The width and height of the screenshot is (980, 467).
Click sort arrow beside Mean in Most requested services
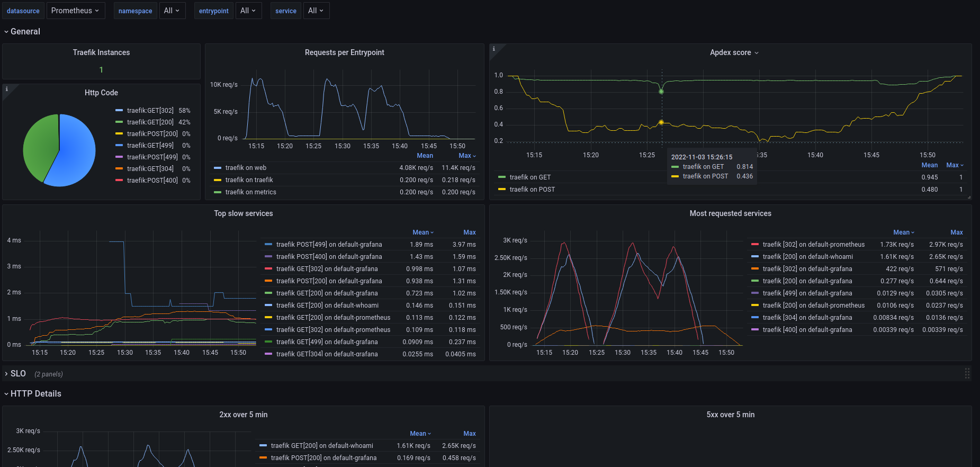tap(913, 233)
